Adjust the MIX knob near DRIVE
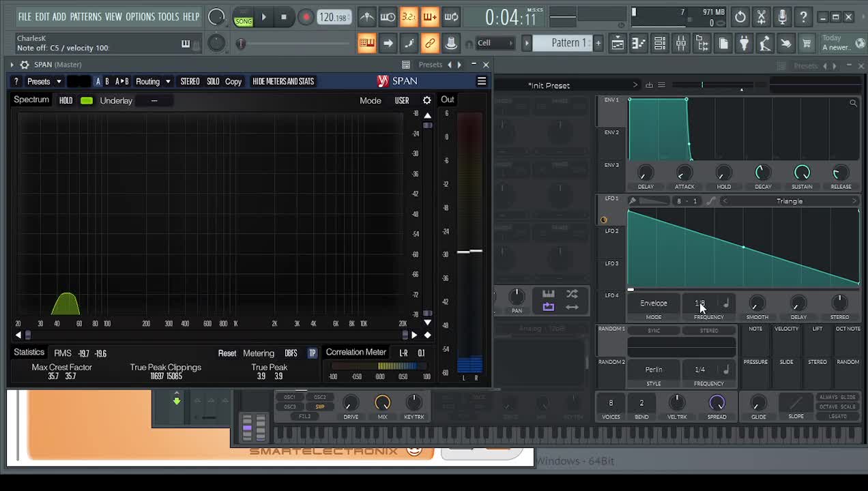This screenshot has height=491, width=868. pyautogui.click(x=382, y=403)
